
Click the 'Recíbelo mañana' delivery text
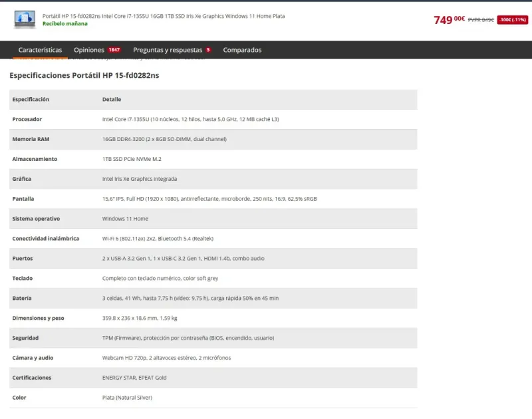click(65, 24)
